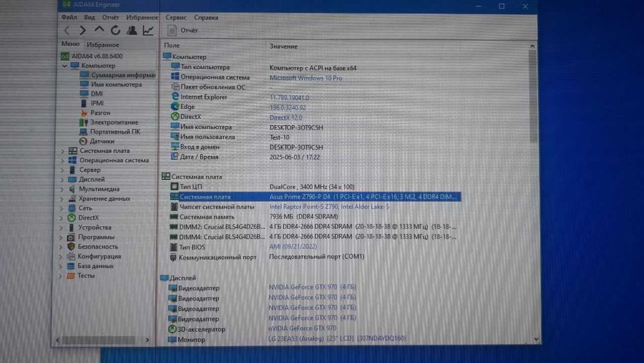Open the Microsoft Windows 10 Pro link
Image resolution: width=644 pixels, height=363 pixels.
(305, 78)
